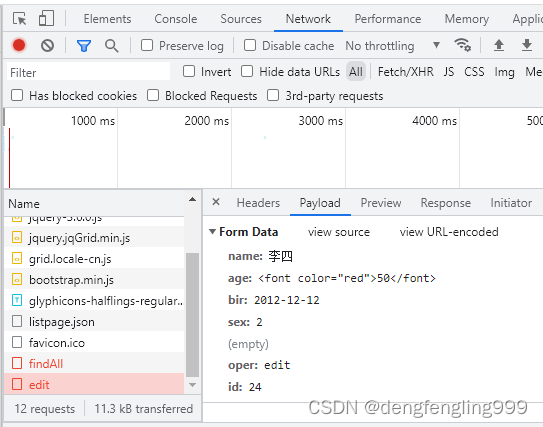Open the Elements panel tab
The width and height of the screenshot is (543, 427).
click(x=107, y=19)
